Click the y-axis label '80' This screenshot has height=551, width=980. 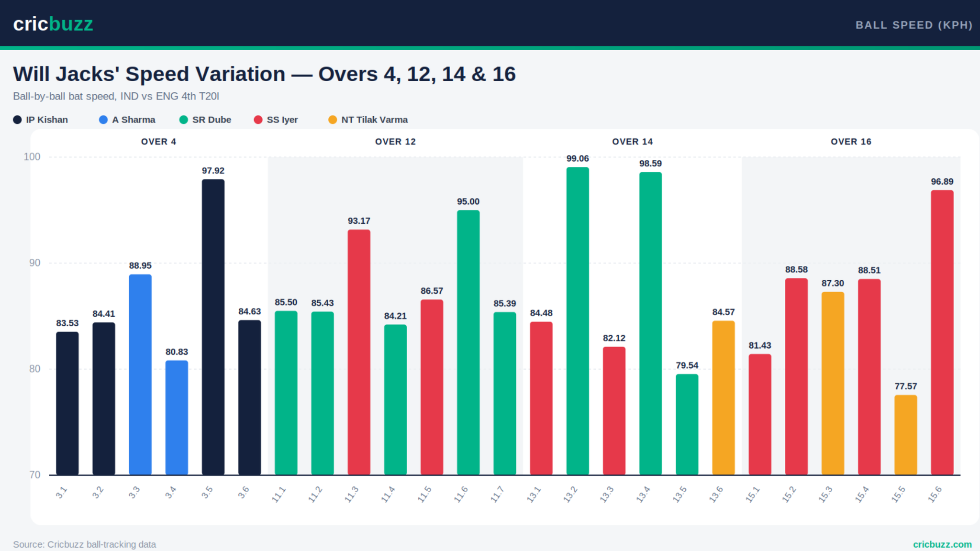35,369
